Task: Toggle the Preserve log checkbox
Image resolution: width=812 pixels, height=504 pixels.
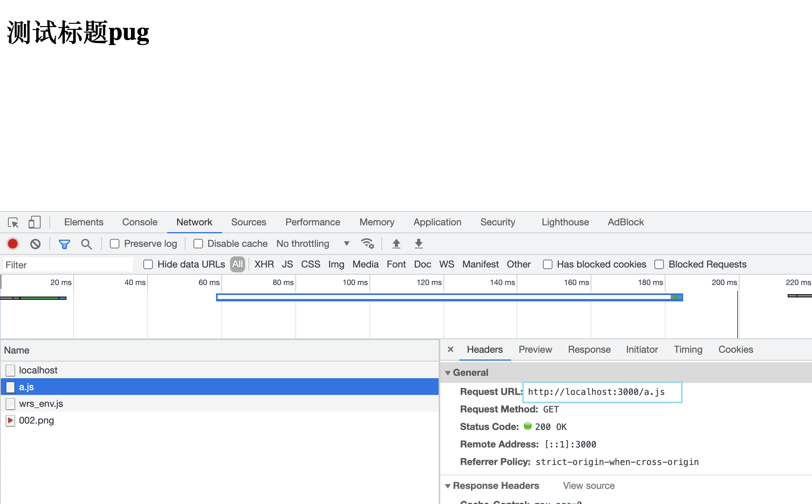Action: (114, 243)
